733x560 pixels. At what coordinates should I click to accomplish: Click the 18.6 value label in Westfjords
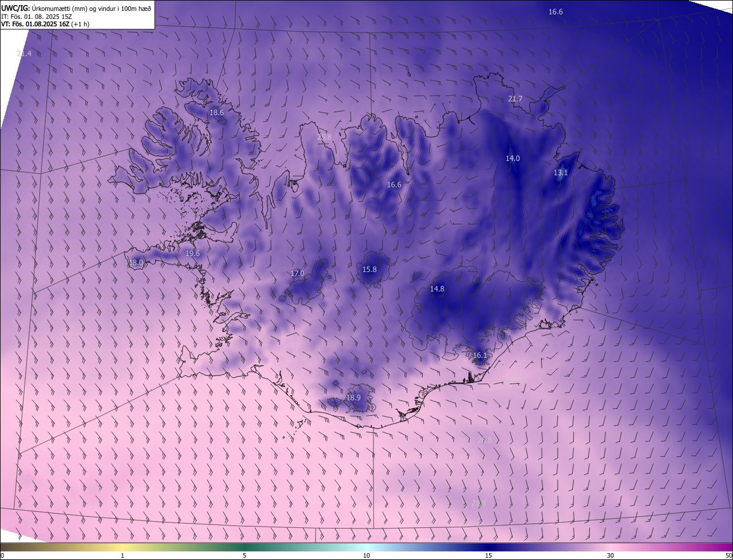(x=216, y=113)
